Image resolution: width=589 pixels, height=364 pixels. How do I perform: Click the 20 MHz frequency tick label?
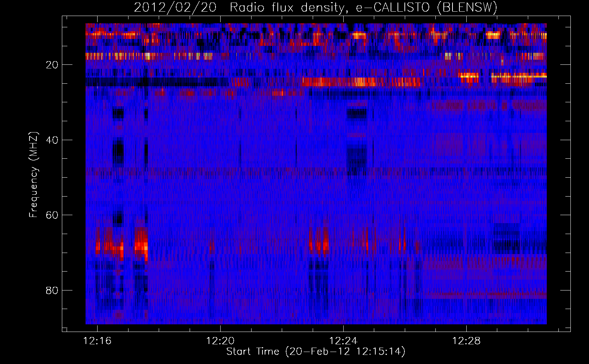(52, 65)
